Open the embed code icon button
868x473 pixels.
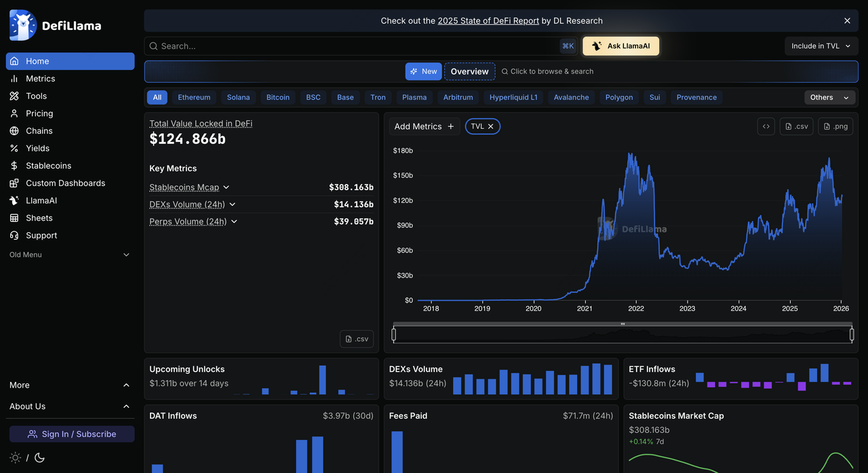click(x=766, y=126)
